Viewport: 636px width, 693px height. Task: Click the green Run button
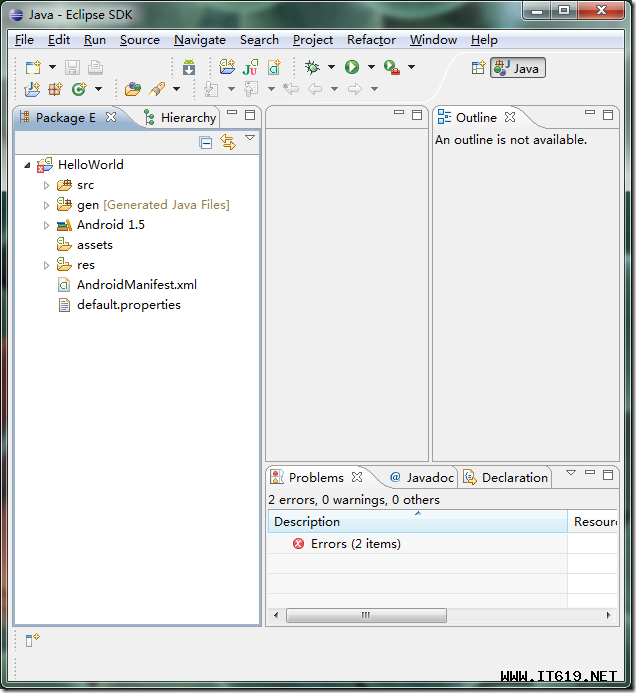(352, 67)
